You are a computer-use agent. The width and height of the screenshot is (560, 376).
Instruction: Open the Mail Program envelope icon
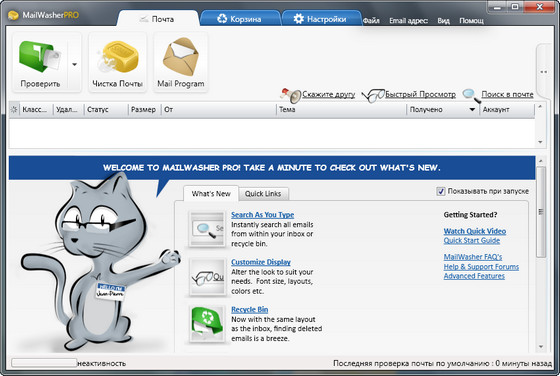[181, 57]
